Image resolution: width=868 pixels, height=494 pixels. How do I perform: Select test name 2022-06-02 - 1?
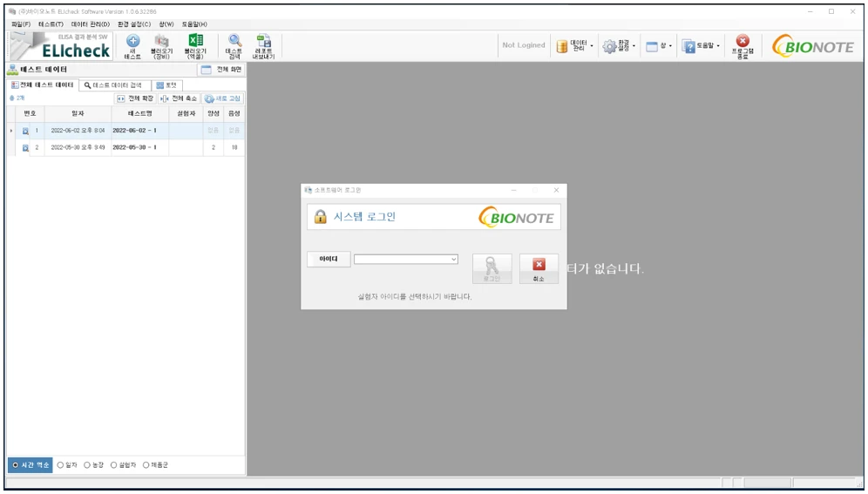click(x=140, y=131)
